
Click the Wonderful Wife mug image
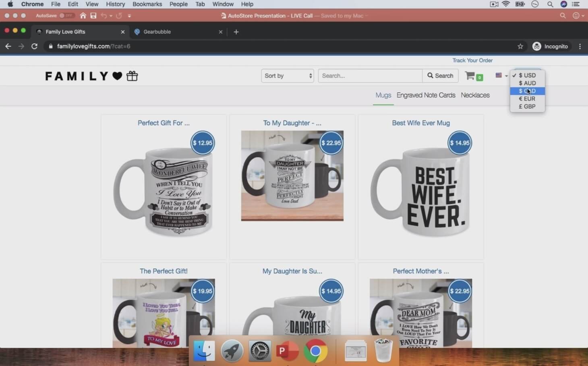click(163, 191)
